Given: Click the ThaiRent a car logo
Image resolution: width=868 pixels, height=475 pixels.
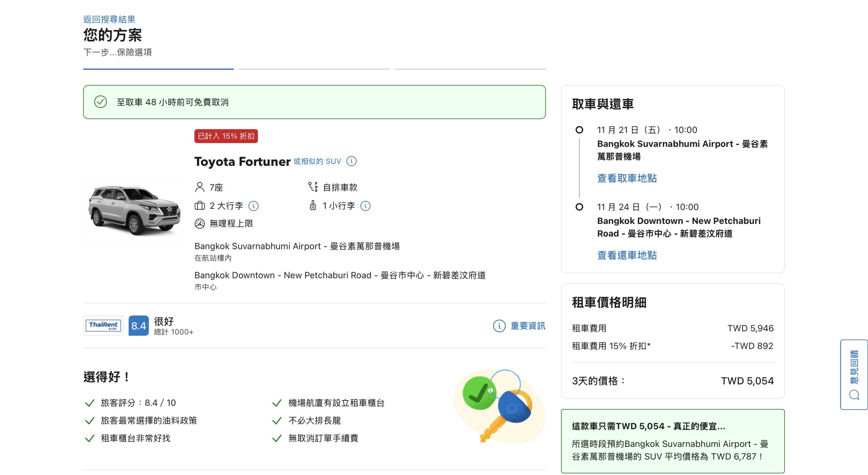Looking at the screenshot, I should tap(103, 326).
